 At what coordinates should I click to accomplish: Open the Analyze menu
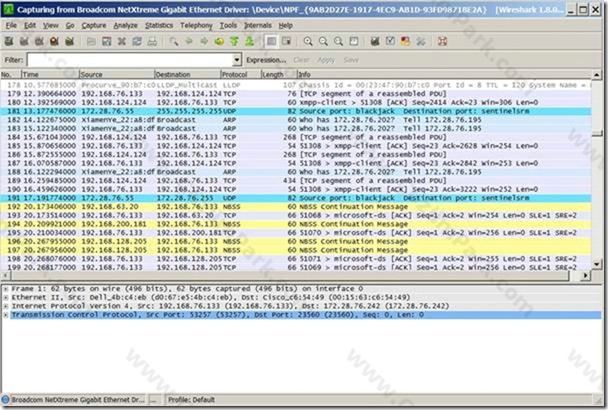click(125, 26)
